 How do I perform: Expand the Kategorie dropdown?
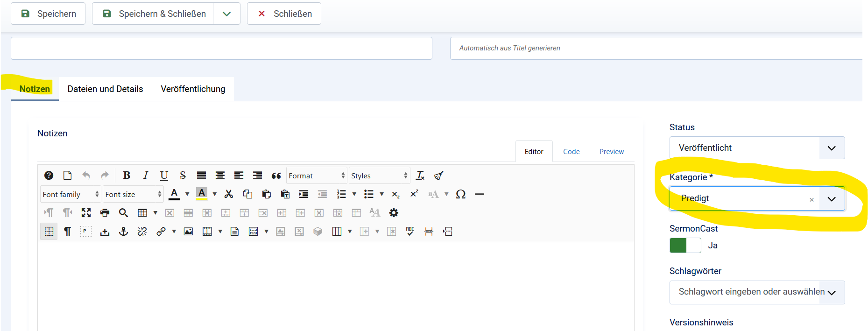tap(831, 199)
